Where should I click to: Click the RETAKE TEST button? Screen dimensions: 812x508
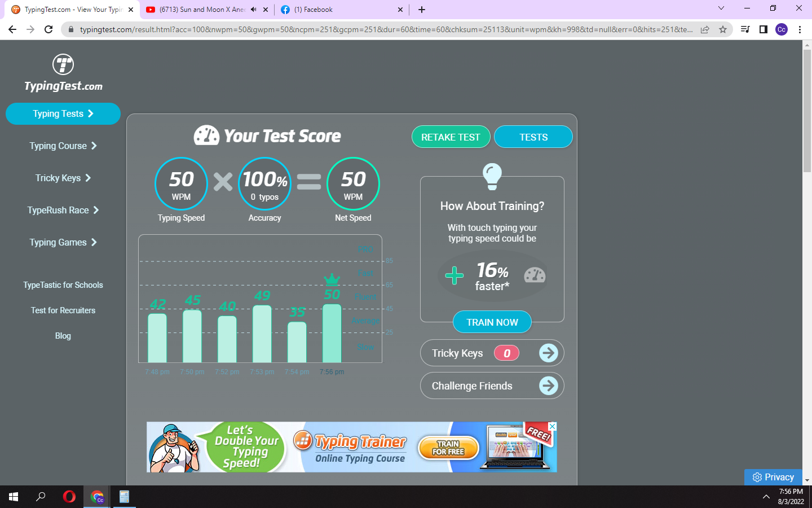click(x=451, y=137)
